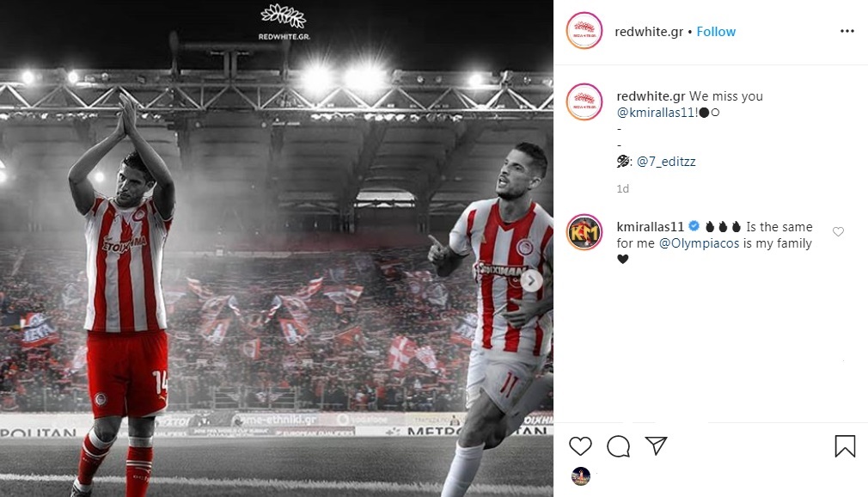This screenshot has height=497, width=868.
Task: Open @7_editzz credit link
Action: click(x=666, y=162)
